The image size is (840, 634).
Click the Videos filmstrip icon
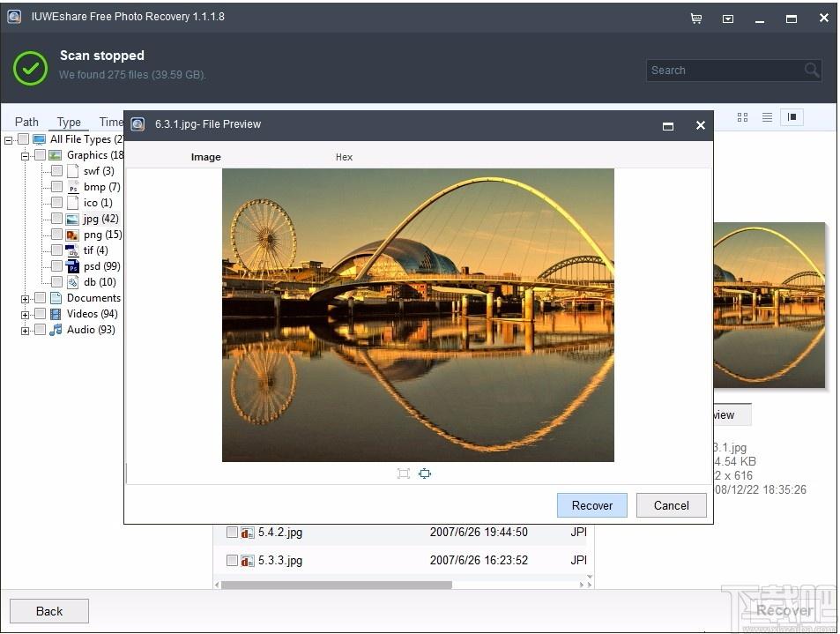coord(56,314)
